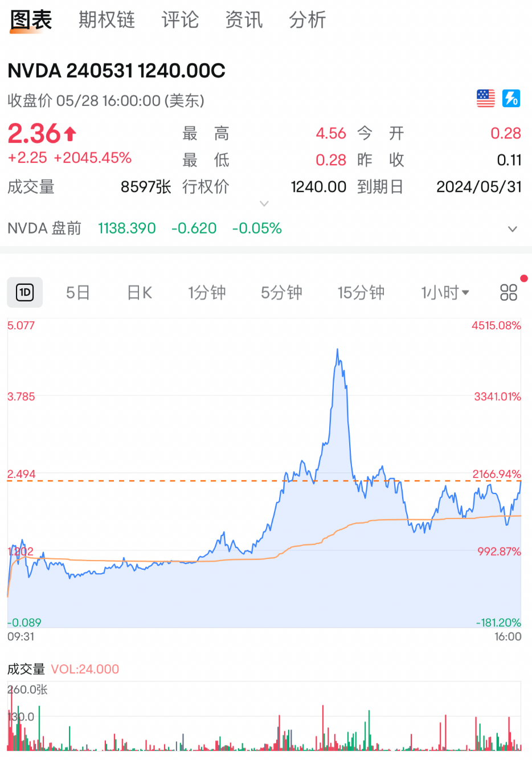Tap the -181.20% axis label
Viewport: 532px width, 760px height.
point(498,623)
